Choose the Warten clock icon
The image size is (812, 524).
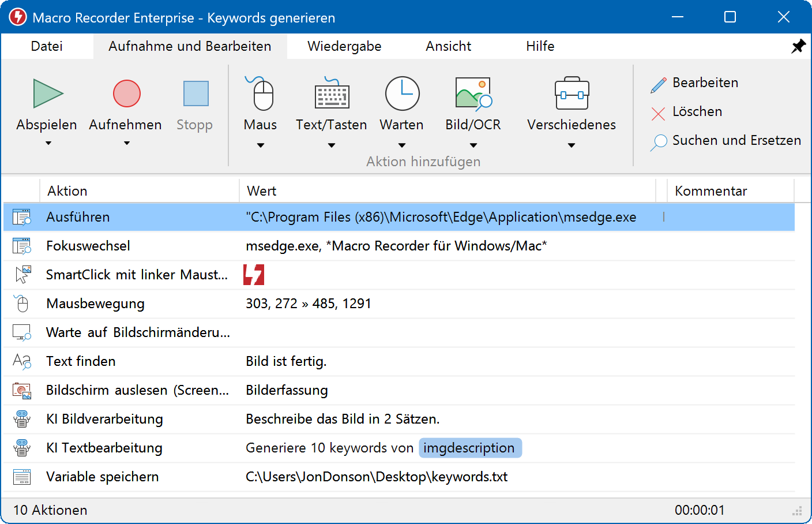pos(402,93)
